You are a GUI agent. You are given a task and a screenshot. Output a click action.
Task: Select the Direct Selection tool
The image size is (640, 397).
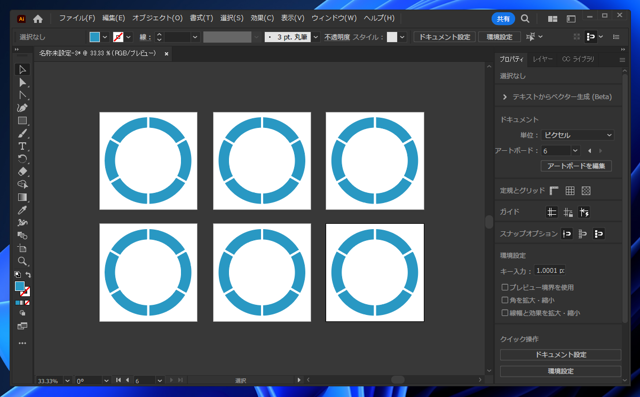[x=22, y=82]
